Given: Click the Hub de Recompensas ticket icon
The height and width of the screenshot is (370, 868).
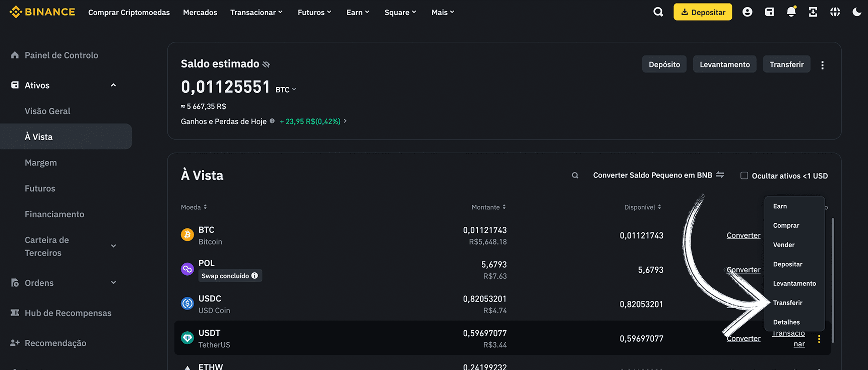Looking at the screenshot, I should [15, 313].
